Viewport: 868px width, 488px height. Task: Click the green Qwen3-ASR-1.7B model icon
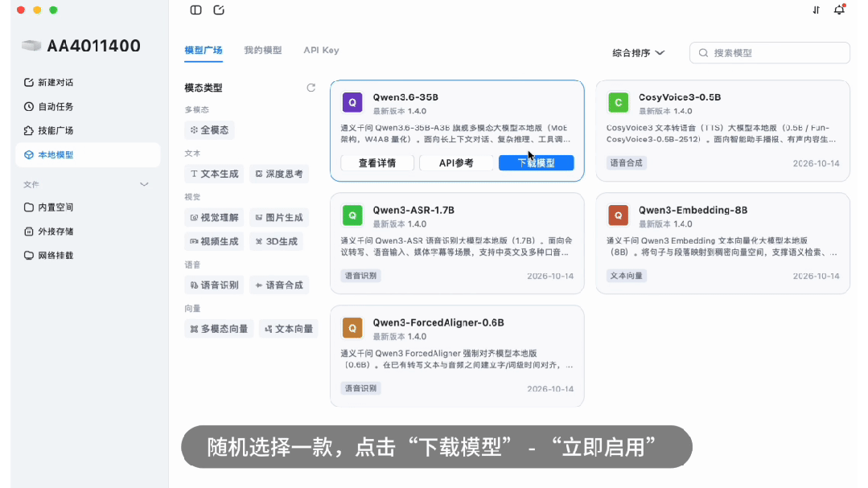click(x=352, y=215)
